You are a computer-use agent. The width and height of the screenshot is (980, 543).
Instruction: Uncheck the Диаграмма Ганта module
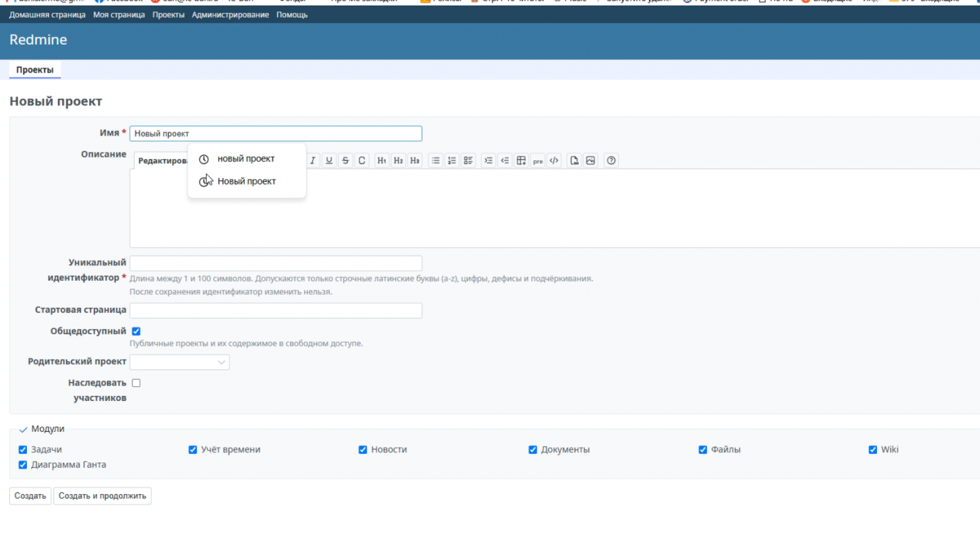tap(23, 464)
